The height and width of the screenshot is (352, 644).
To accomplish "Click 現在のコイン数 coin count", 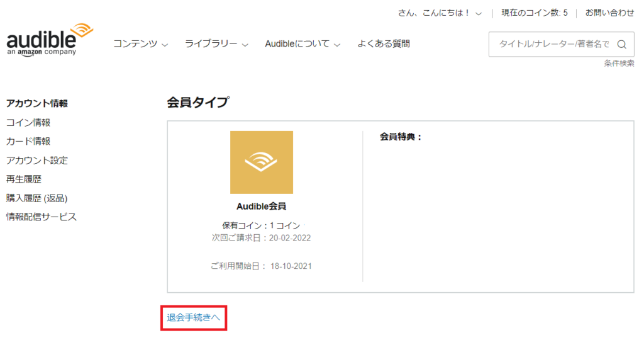I will point(534,13).
